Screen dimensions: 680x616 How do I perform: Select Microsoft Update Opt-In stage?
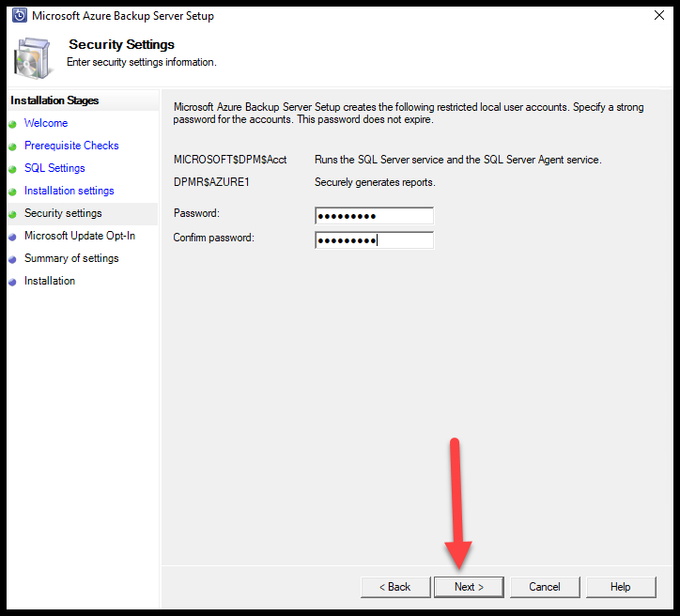point(80,236)
